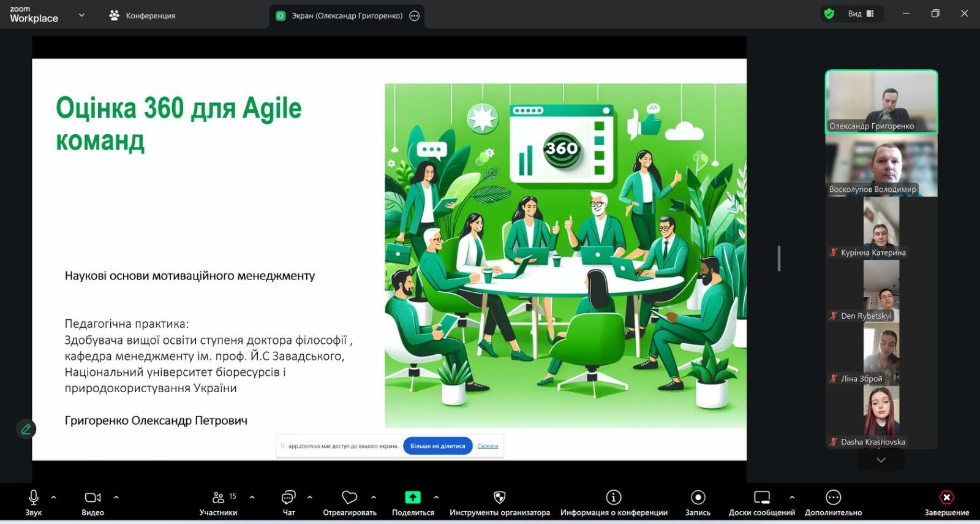
Task: Click the gallery panel divider handle
Action: [x=779, y=258]
